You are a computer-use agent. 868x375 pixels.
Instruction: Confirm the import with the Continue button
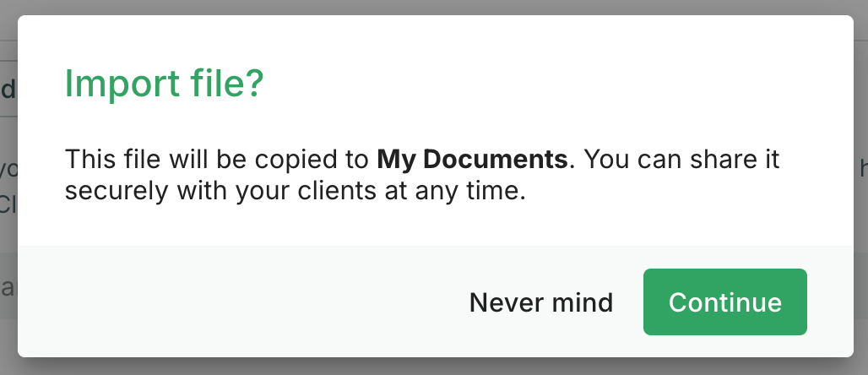click(x=724, y=302)
